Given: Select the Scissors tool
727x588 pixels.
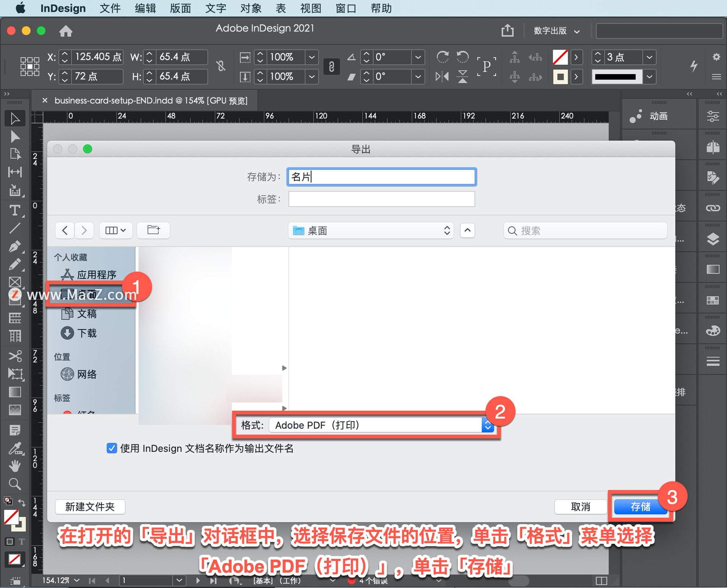Looking at the screenshot, I should pos(15,356).
